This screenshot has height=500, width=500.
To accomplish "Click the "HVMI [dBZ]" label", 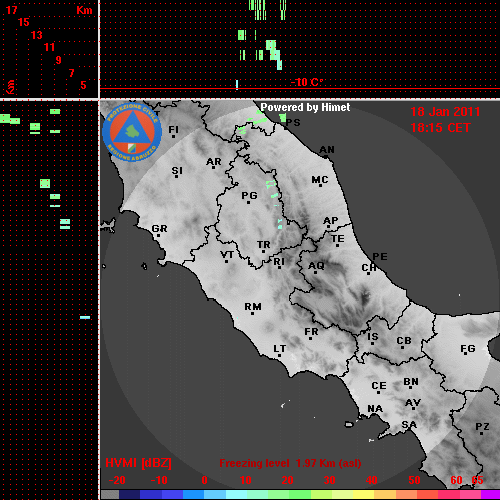I will click(138, 463).
